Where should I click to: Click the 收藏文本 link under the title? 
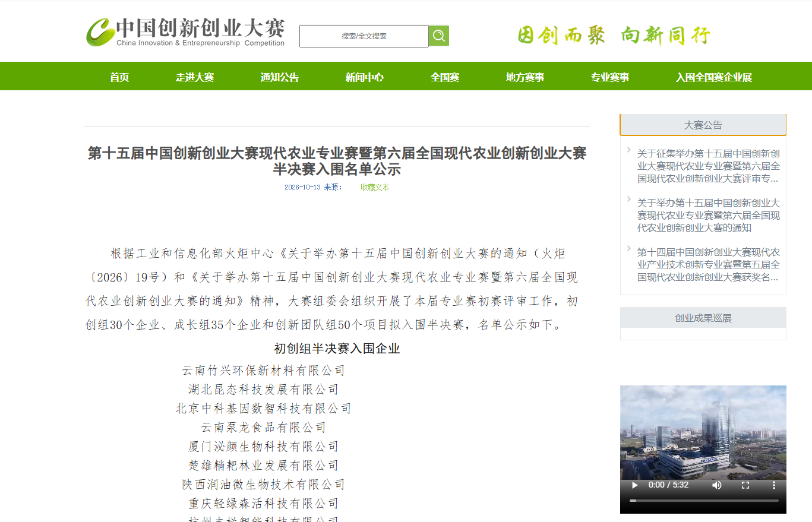tap(375, 187)
